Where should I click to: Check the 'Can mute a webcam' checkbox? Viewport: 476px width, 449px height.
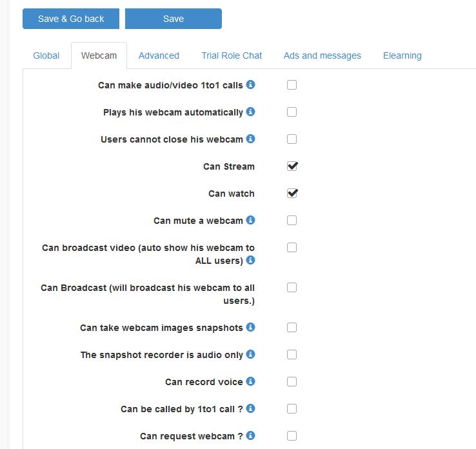[292, 220]
